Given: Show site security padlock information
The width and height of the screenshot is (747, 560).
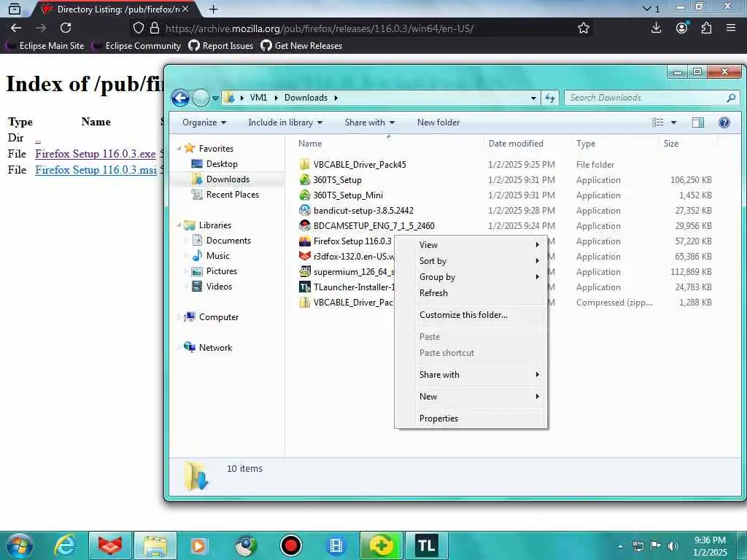Looking at the screenshot, I should click(x=155, y=28).
